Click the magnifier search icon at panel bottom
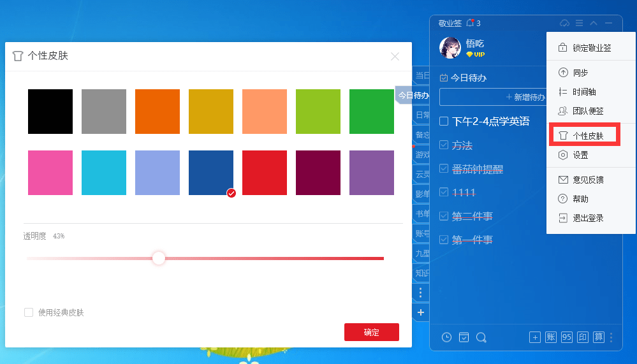This screenshot has width=637, height=364. (481, 337)
